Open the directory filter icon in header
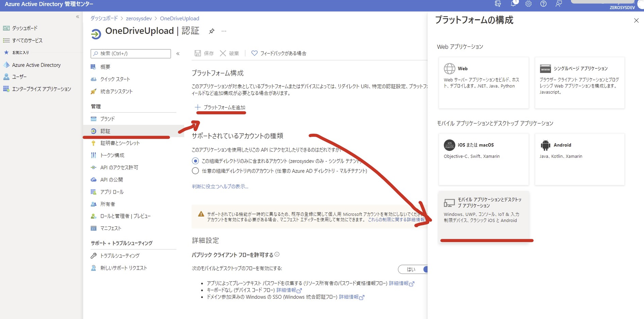This screenshot has width=644, height=319. [498, 4]
